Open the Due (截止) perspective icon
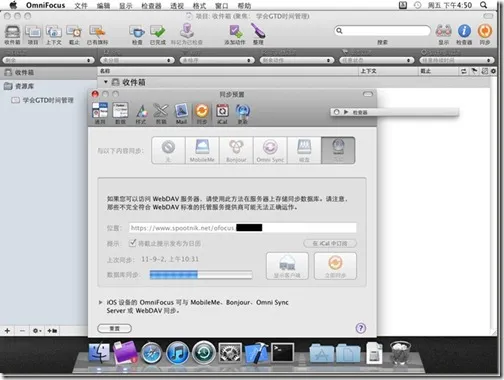504x380 pixels. pos(74,35)
